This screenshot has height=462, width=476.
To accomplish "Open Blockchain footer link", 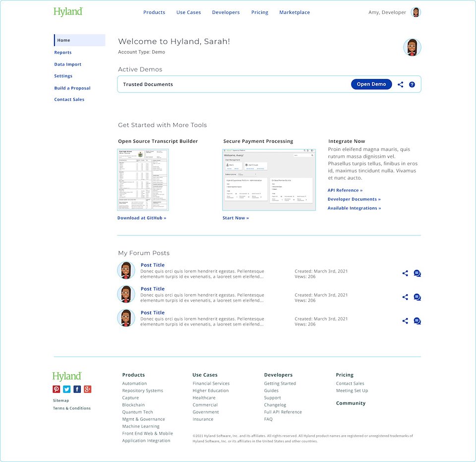I will [x=133, y=405].
